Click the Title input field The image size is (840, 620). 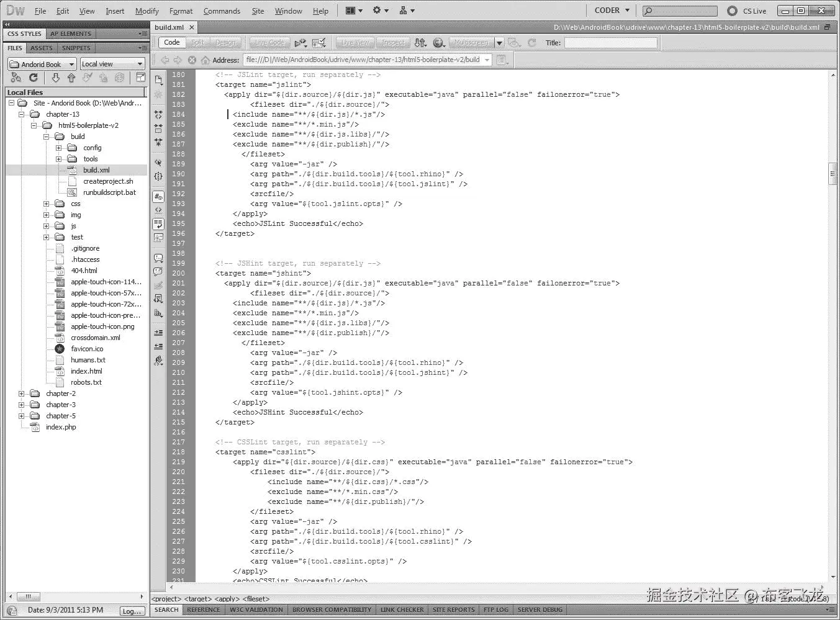[610, 43]
